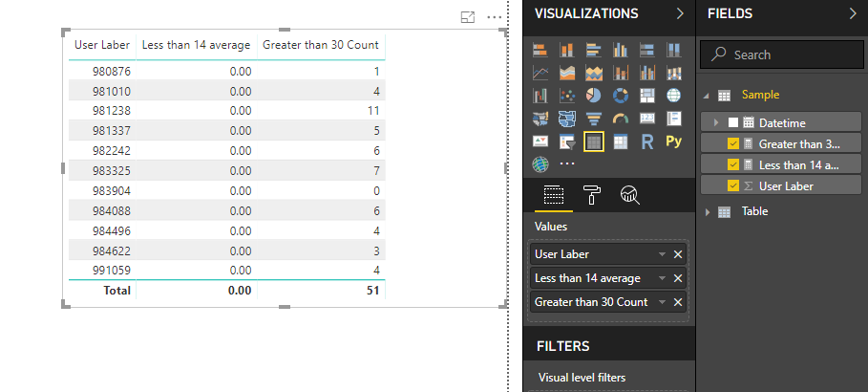This screenshot has height=392, width=868.
Task: Select the Table visual icon
Action: [593, 142]
